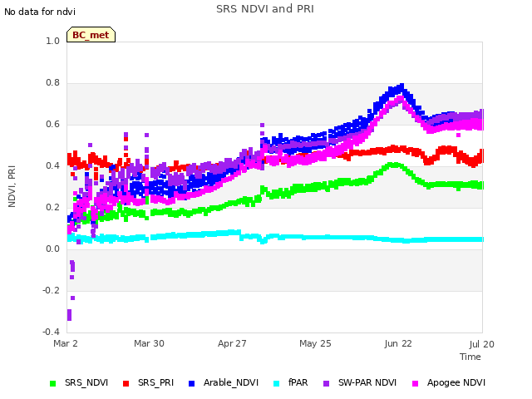Click the 0.2 y-axis tick label
This screenshot has width=532, height=399.
[52, 207]
